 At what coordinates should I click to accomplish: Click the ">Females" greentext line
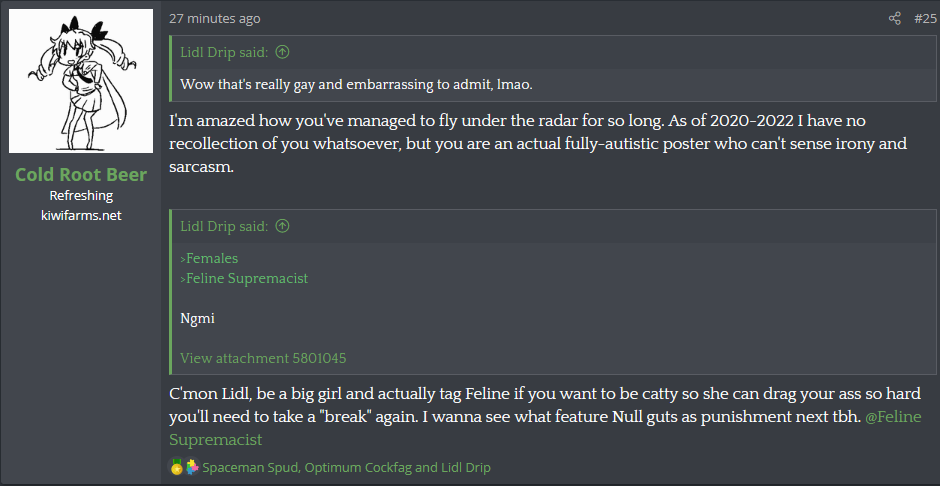point(209,259)
